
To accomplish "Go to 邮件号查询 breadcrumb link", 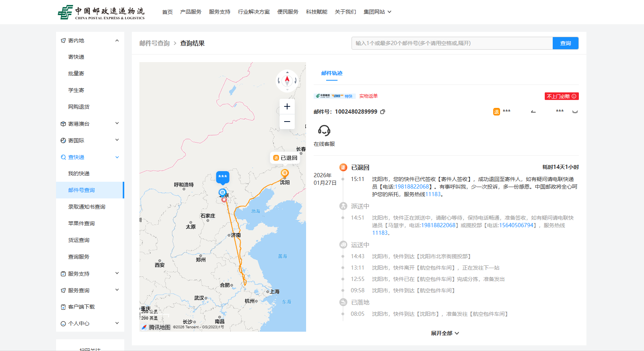I will [x=154, y=43].
